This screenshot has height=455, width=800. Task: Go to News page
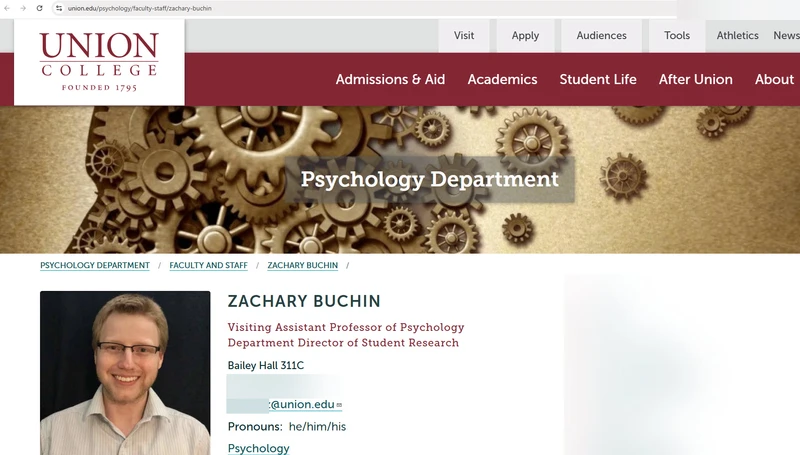tap(786, 36)
